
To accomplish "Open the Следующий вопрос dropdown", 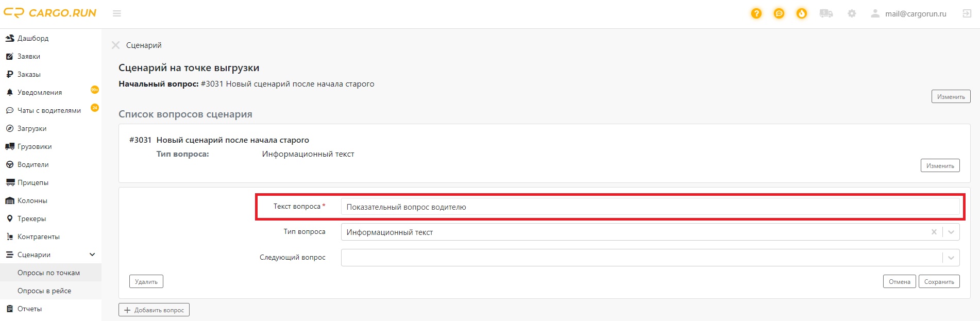I will tap(950, 257).
